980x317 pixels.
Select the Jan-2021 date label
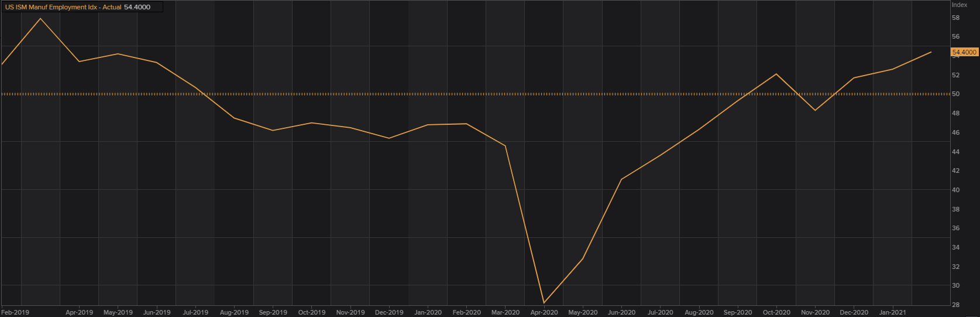[893, 312]
